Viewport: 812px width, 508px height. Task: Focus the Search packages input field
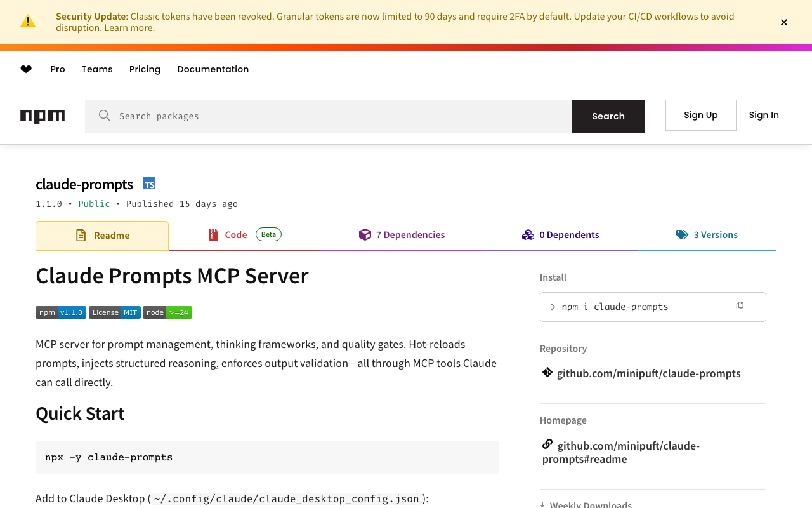tap(329, 116)
